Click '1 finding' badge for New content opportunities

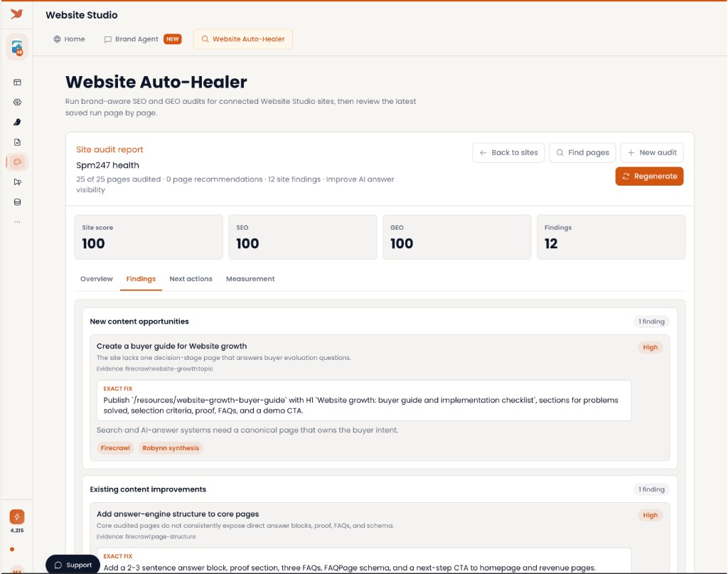tap(651, 321)
